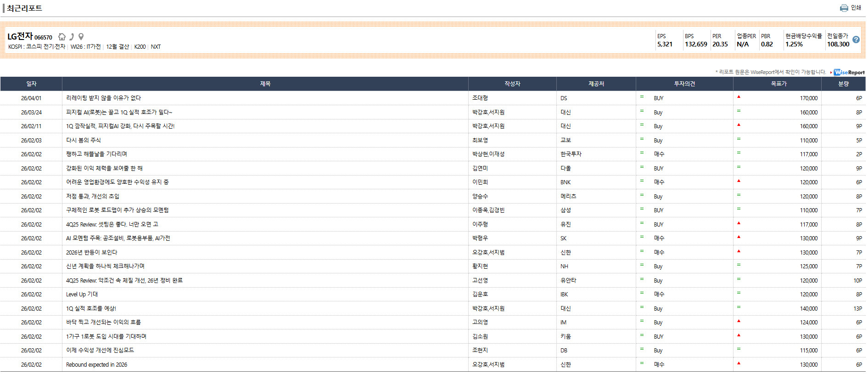The image size is (868, 374).
Task: Open the blue question mark help icon
Action: tap(856, 40)
